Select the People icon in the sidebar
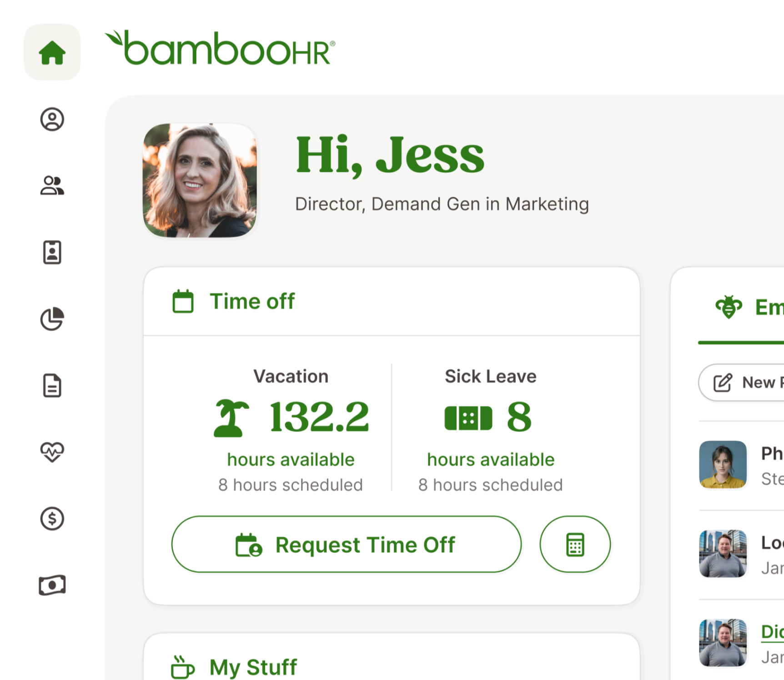The width and height of the screenshot is (784, 680). click(52, 185)
